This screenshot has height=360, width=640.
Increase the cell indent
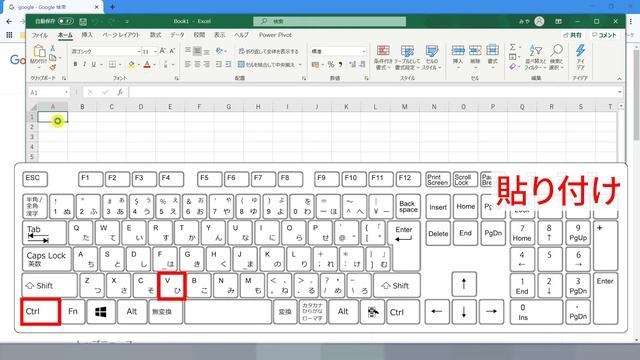click(228, 64)
